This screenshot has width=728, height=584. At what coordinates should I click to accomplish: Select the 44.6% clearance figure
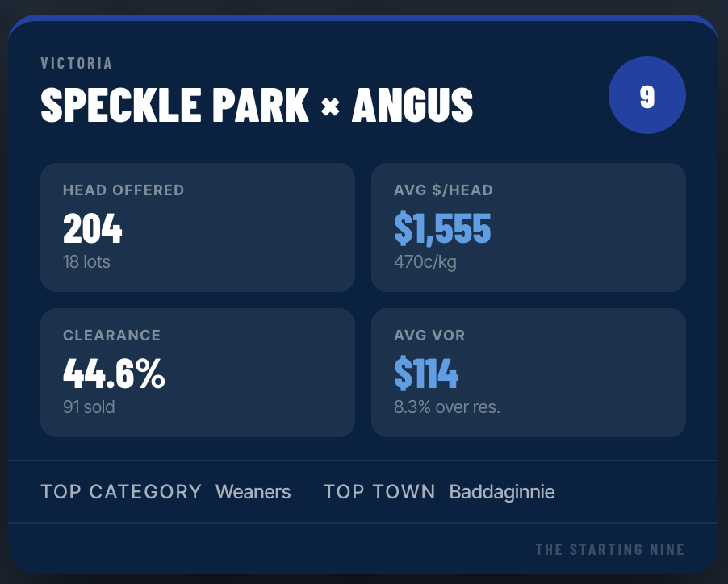coord(114,374)
